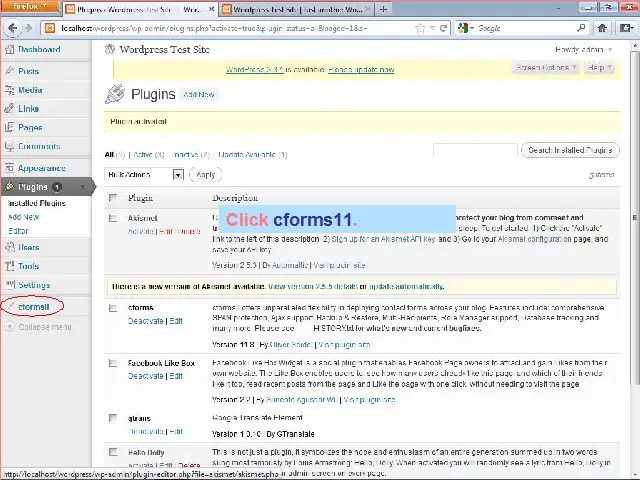Click Search Installed Plugins button
Viewport: 640px width, 480px height.
click(x=570, y=150)
